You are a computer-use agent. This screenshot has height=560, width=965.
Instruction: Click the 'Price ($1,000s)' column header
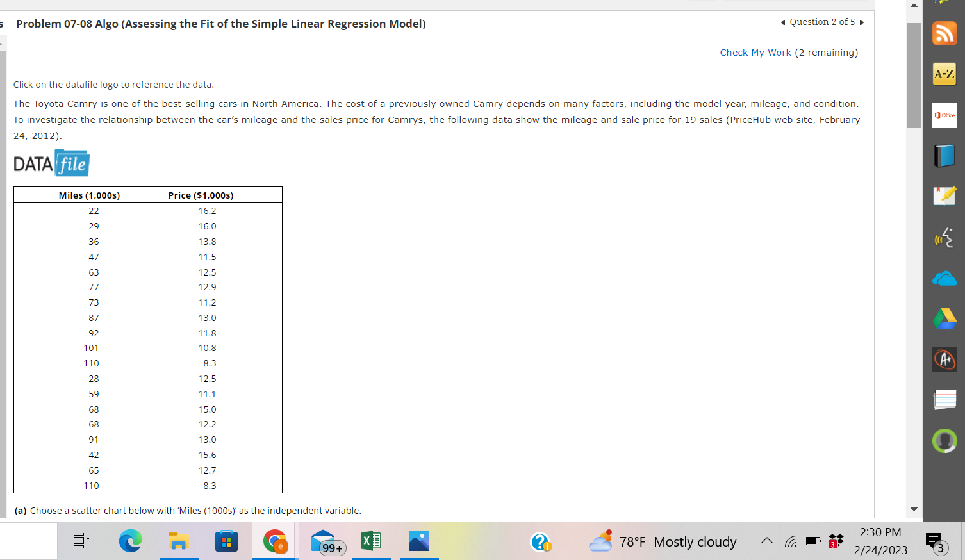pyautogui.click(x=201, y=195)
